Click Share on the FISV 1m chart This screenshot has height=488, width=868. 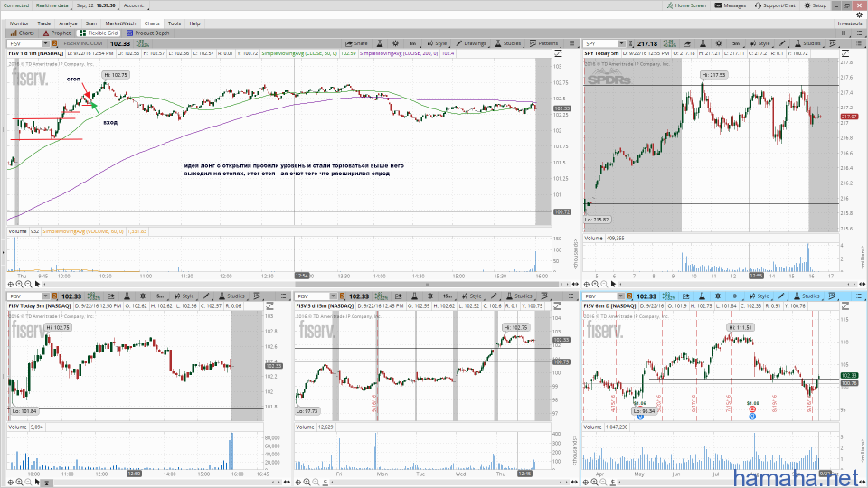(356, 43)
